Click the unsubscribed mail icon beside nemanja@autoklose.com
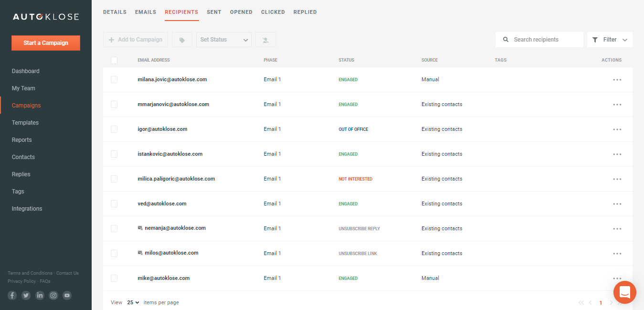Image resolution: width=644 pixels, height=310 pixels. point(140,228)
